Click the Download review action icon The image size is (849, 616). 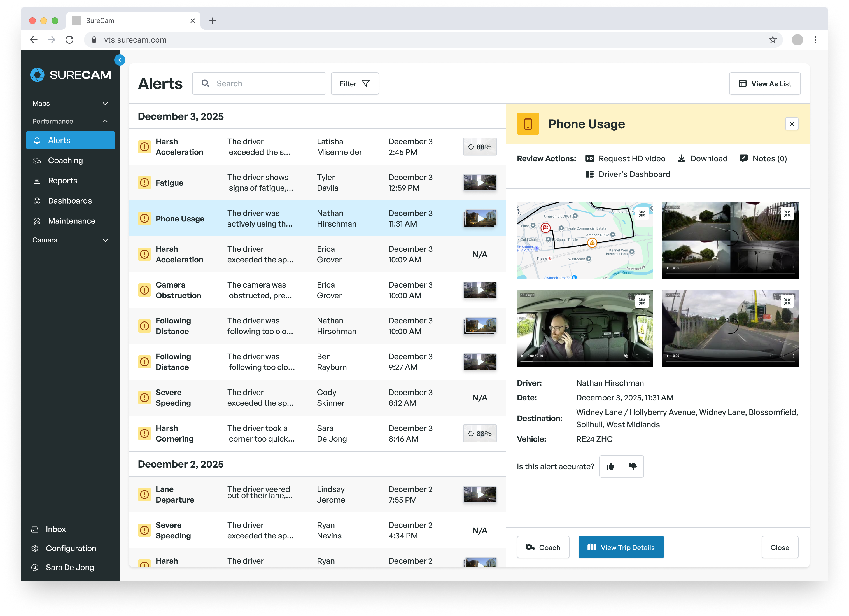click(x=681, y=159)
